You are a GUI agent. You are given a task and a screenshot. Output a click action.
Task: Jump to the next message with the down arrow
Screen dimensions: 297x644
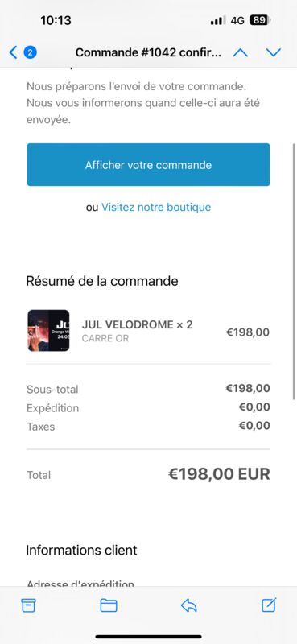[273, 52]
